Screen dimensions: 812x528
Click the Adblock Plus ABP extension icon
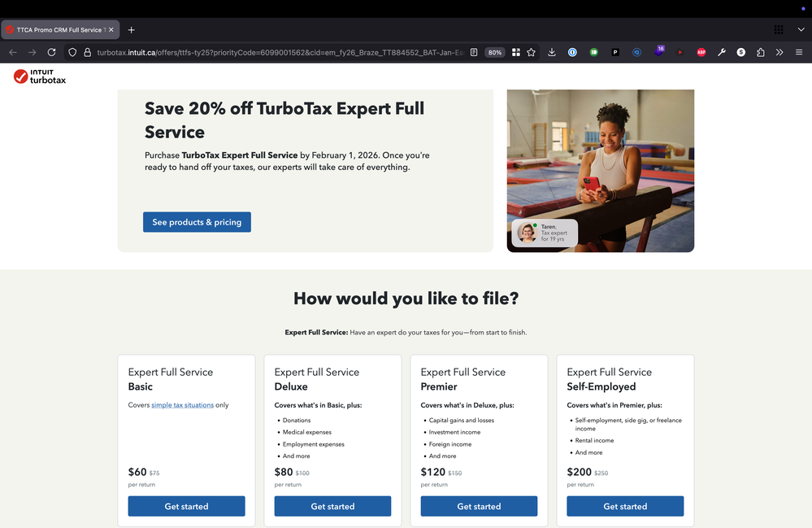coord(701,52)
